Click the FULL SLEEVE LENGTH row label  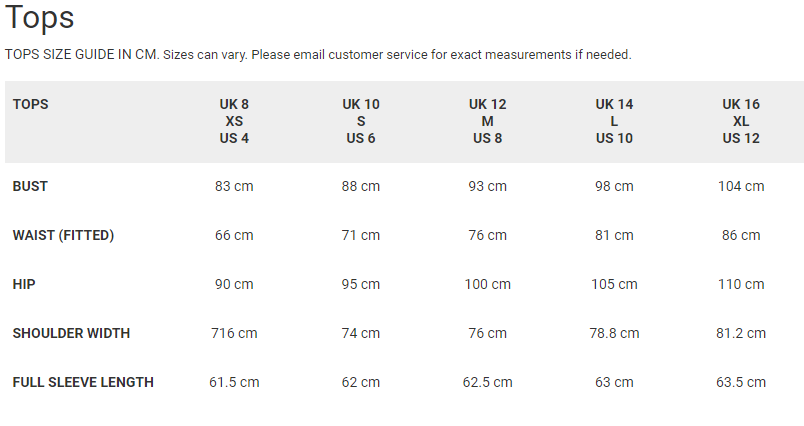(83, 382)
